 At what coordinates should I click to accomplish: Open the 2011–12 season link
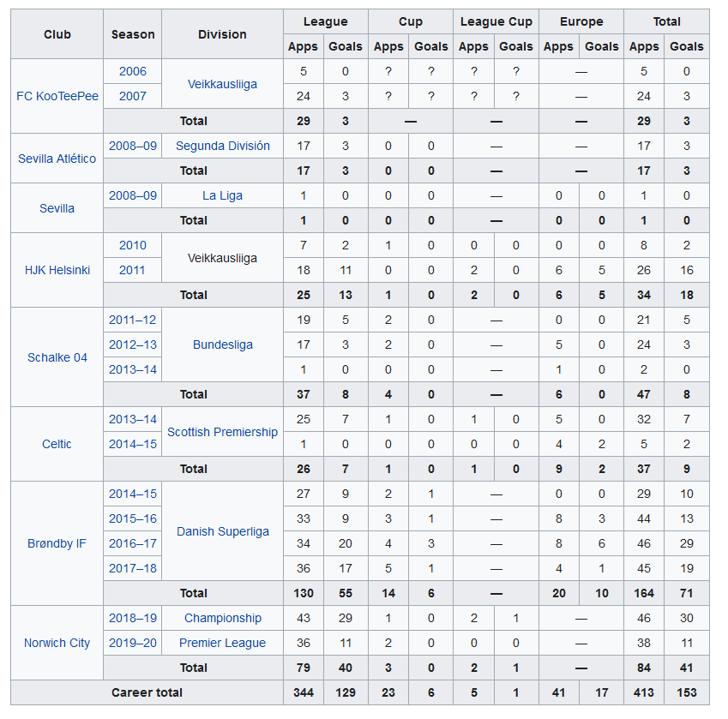pyautogui.click(x=133, y=320)
